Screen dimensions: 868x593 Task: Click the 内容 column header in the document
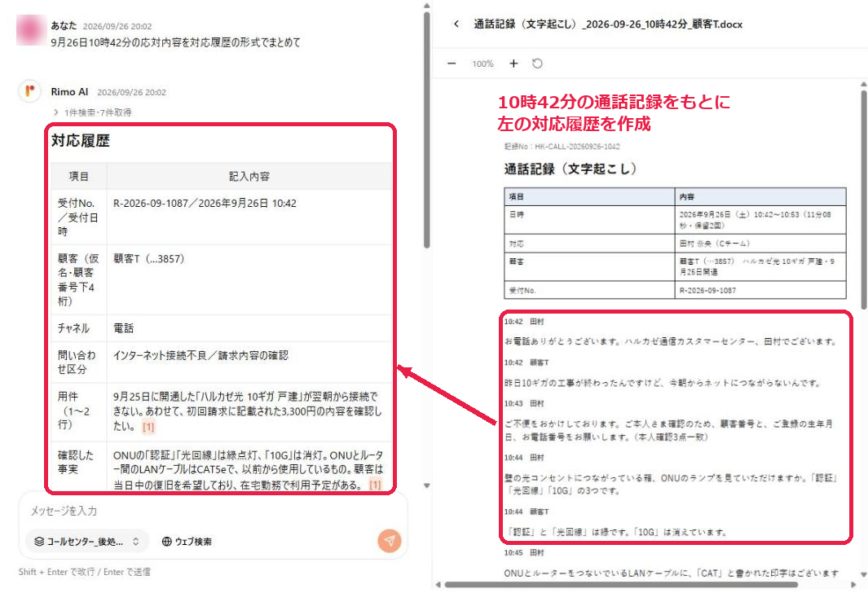[x=760, y=197]
